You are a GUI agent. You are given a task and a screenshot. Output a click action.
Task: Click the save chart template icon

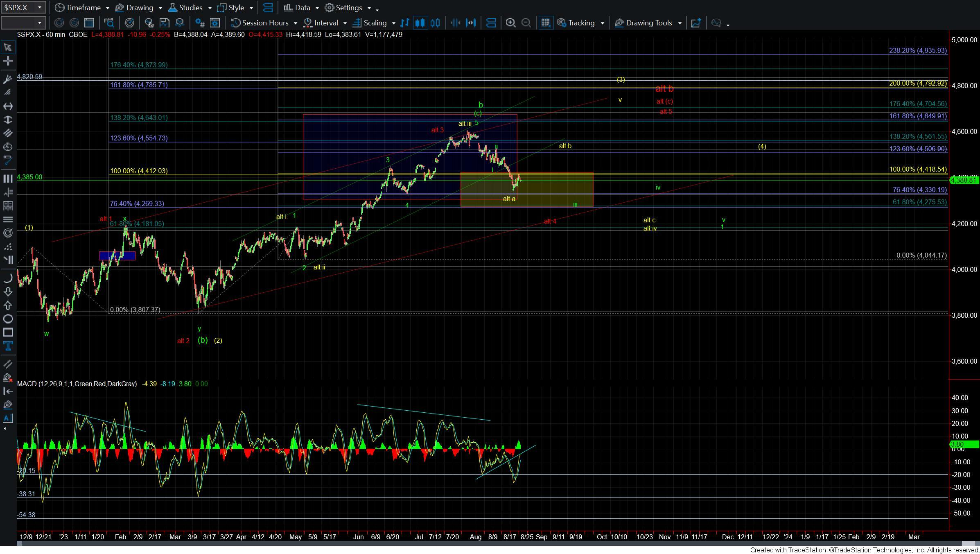point(164,23)
